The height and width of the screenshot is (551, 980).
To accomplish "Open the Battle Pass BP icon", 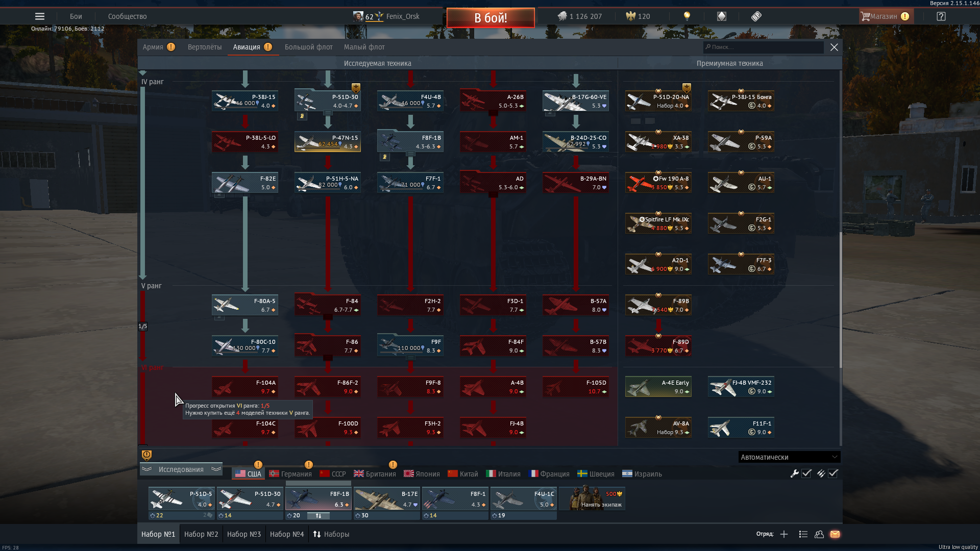I will pyautogui.click(x=756, y=16).
